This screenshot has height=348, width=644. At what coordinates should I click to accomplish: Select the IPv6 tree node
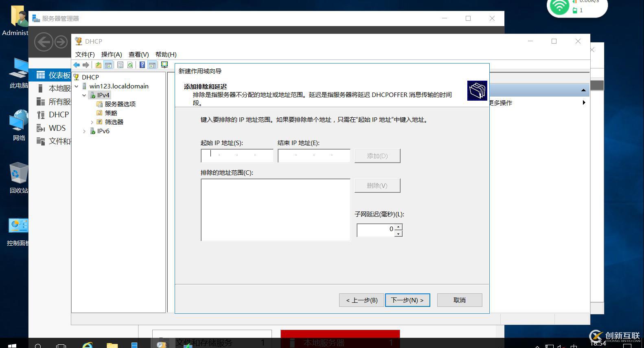click(103, 131)
